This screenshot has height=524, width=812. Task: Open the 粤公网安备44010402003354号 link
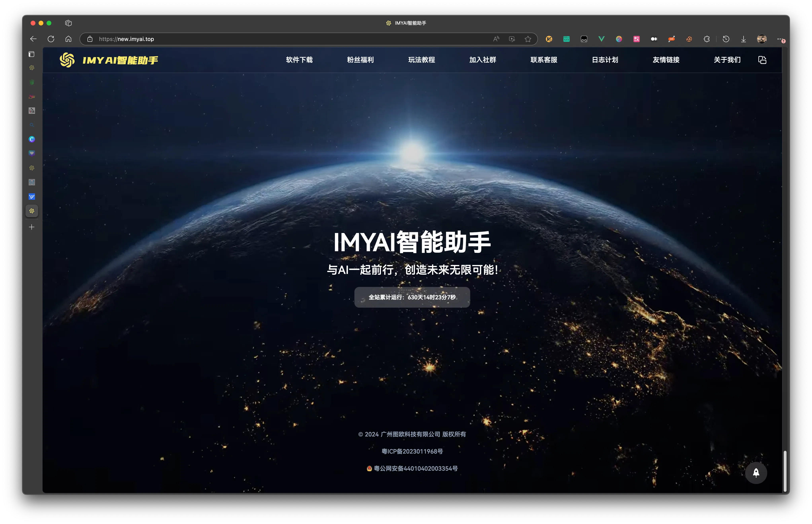[x=412, y=468]
